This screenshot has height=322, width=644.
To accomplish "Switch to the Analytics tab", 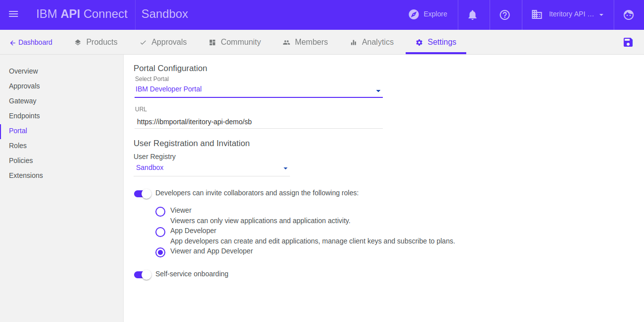I will 371,42.
